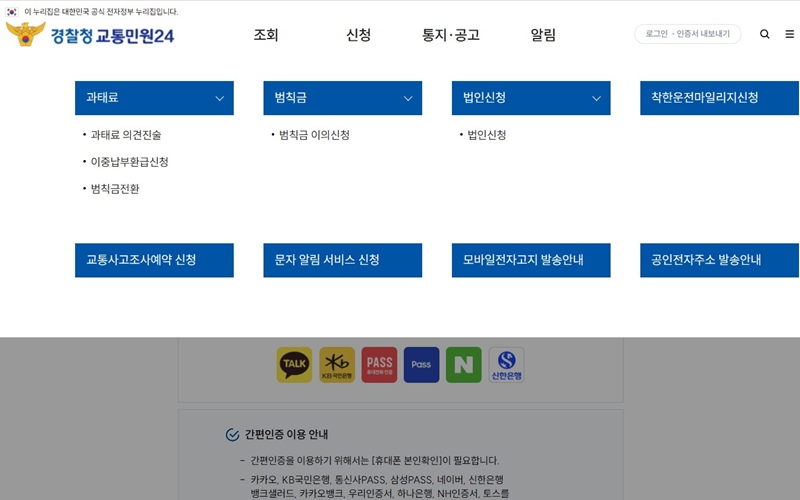
Task: Click the 휴대폰 본인확인 notice line
Action: click(x=374, y=461)
